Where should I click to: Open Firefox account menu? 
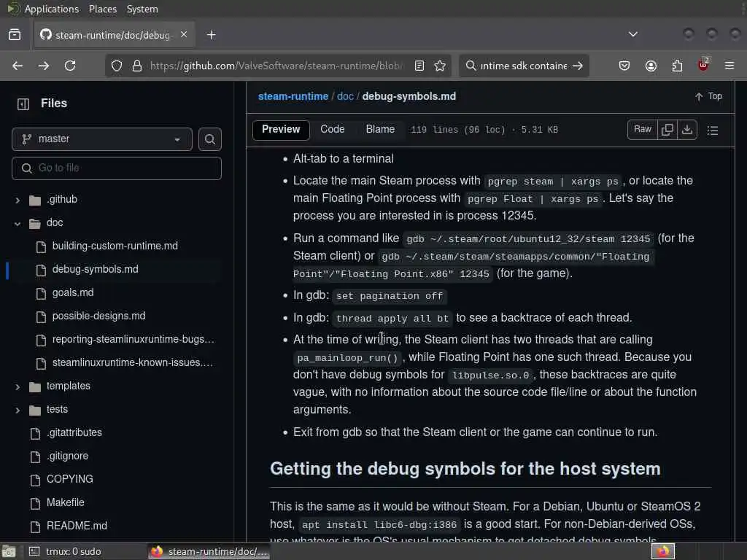click(x=651, y=66)
